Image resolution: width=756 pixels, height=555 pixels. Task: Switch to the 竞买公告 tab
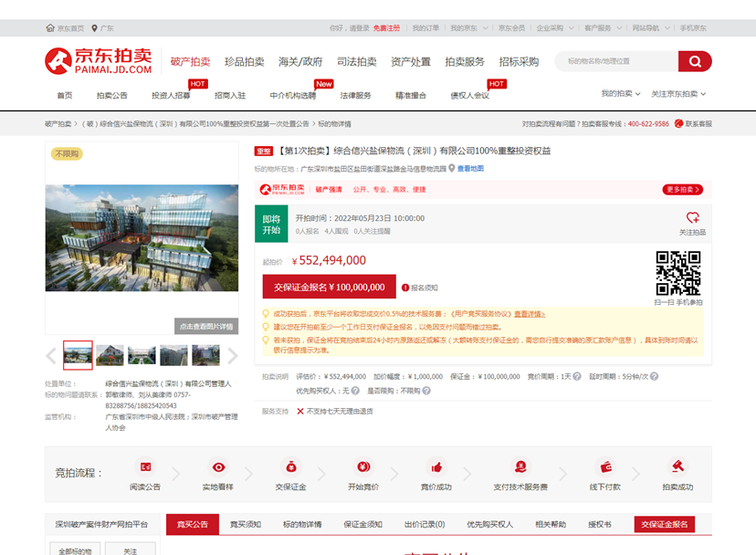pos(193,524)
